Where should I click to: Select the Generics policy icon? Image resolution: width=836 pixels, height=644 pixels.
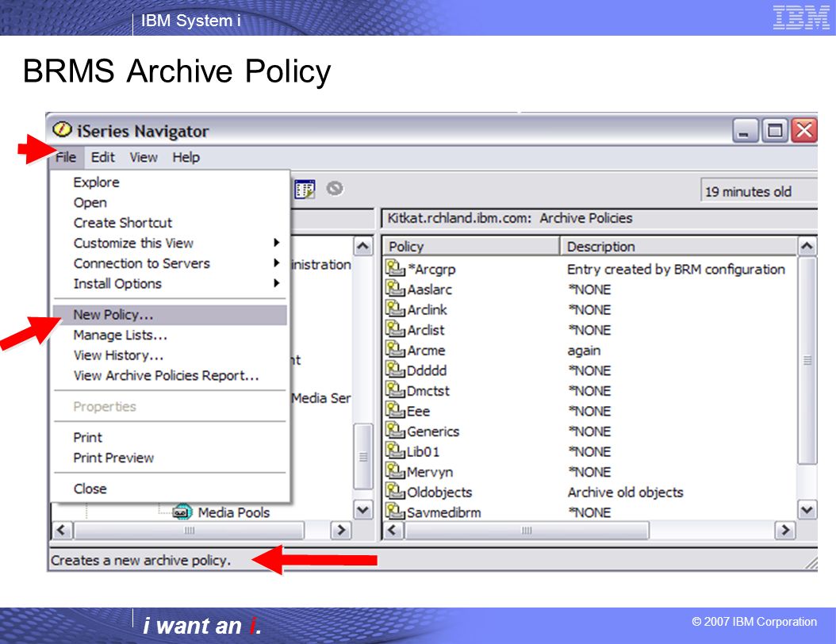395,430
